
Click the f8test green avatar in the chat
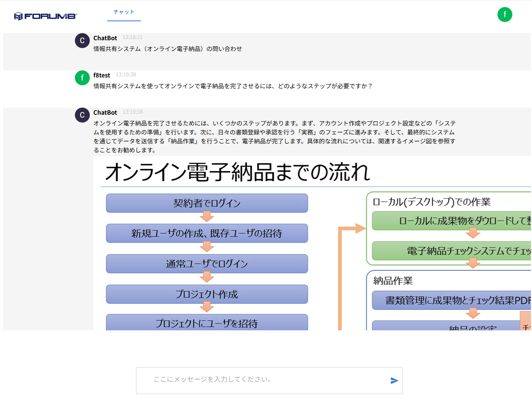[x=82, y=78]
